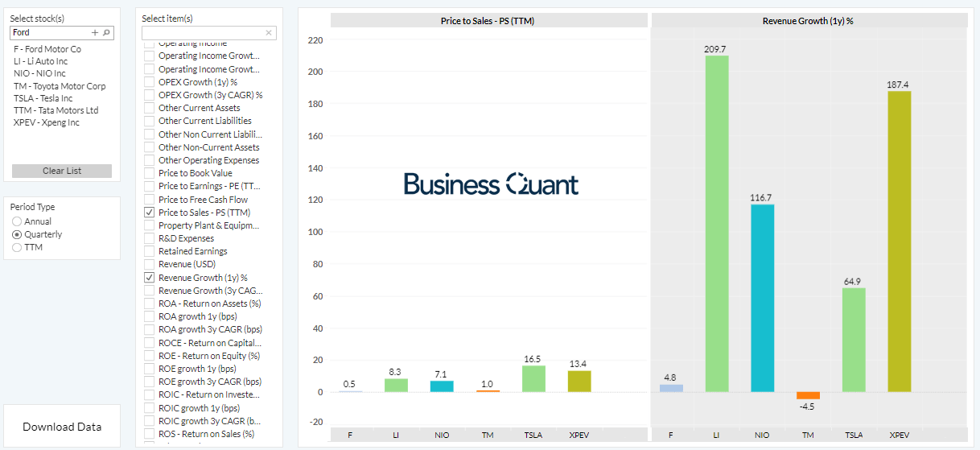Select NIO - NIO Inc in stock list
This screenshot has height=450, width=980.
[x=39, y=73]
